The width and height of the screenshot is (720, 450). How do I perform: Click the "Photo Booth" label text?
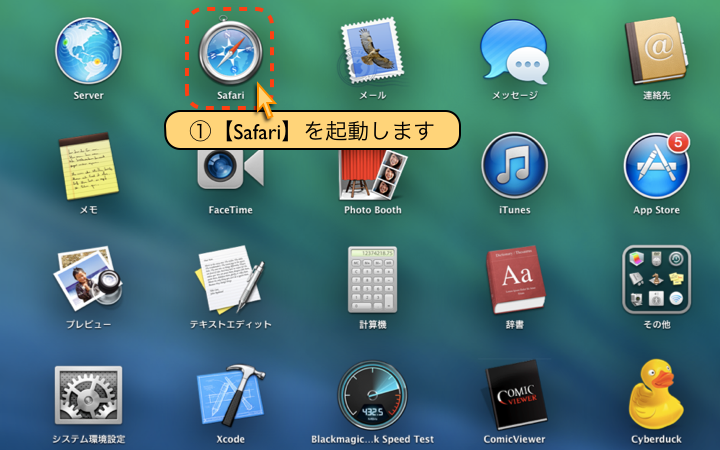point(373,210)
